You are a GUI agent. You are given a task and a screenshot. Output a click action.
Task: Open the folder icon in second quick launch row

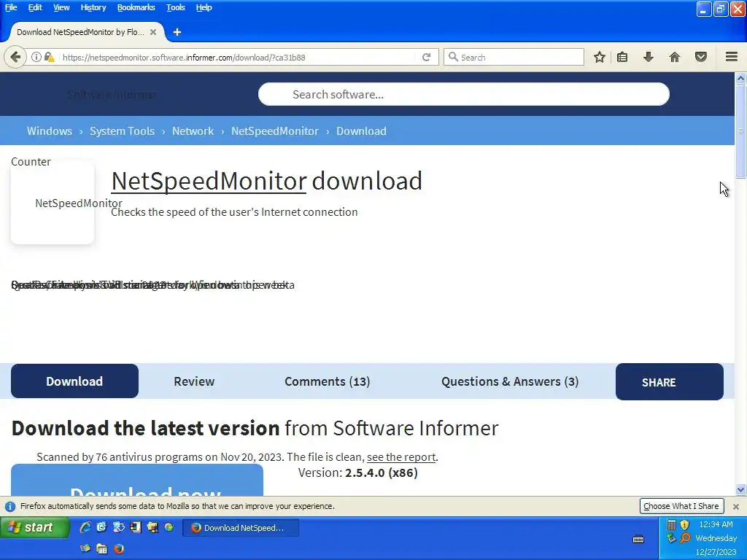point(102,548)
